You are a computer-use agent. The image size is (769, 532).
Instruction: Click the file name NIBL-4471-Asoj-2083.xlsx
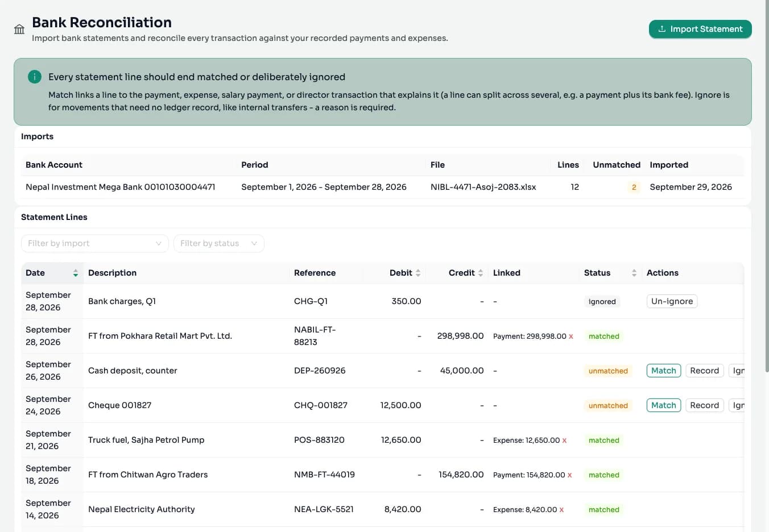[x=483, y=187]
